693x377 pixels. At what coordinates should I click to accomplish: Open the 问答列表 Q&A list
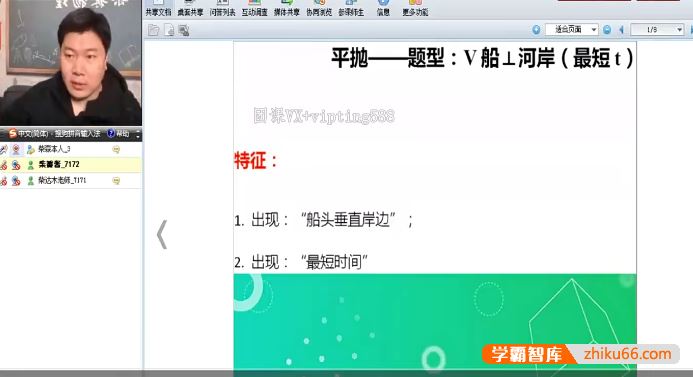[222, 9]
